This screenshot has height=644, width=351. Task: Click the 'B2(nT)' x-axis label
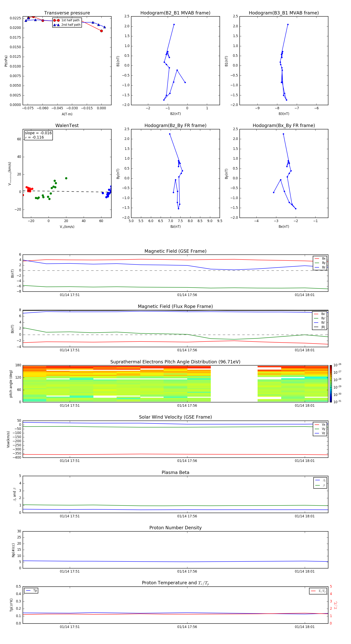(175, 114)
